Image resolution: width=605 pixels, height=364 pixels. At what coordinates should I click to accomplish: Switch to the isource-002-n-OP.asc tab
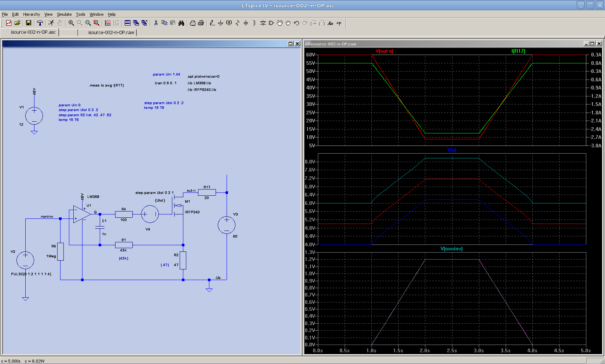point(30,32)
